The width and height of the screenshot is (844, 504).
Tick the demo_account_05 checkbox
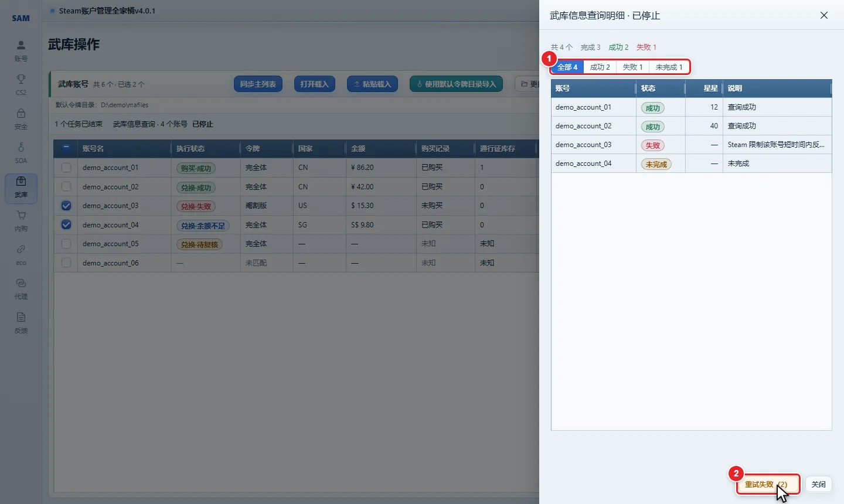66,244
